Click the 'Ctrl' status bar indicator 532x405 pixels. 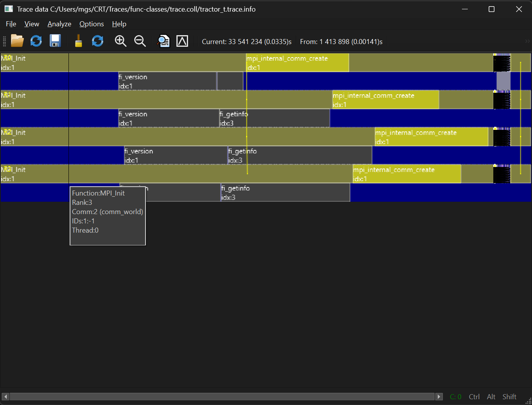point(474,397)
